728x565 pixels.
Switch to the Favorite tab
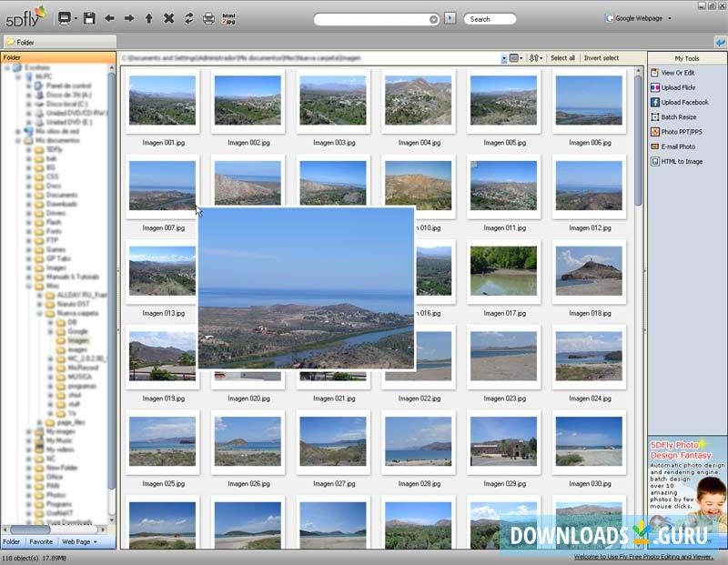[41, 541]
